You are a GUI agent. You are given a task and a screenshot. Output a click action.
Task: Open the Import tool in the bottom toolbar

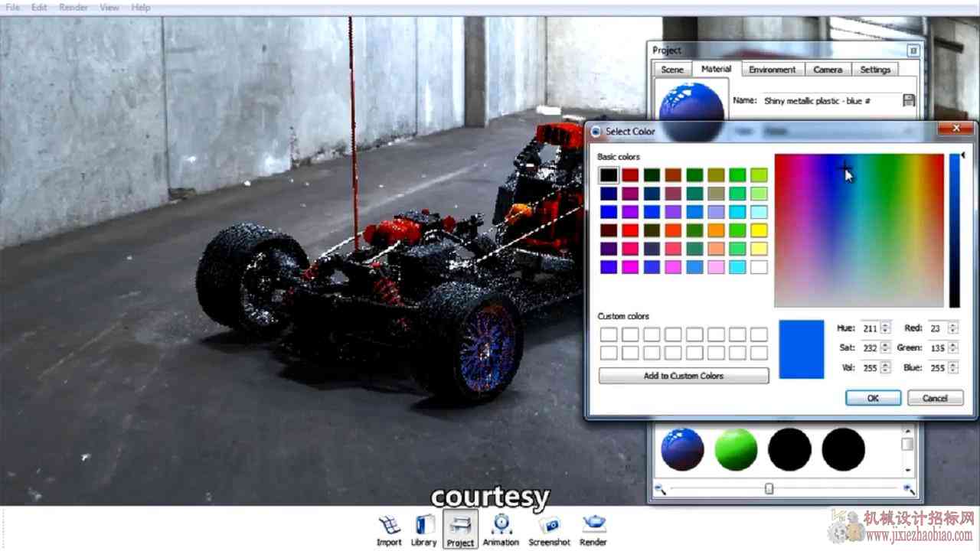(x=389, y=530)
